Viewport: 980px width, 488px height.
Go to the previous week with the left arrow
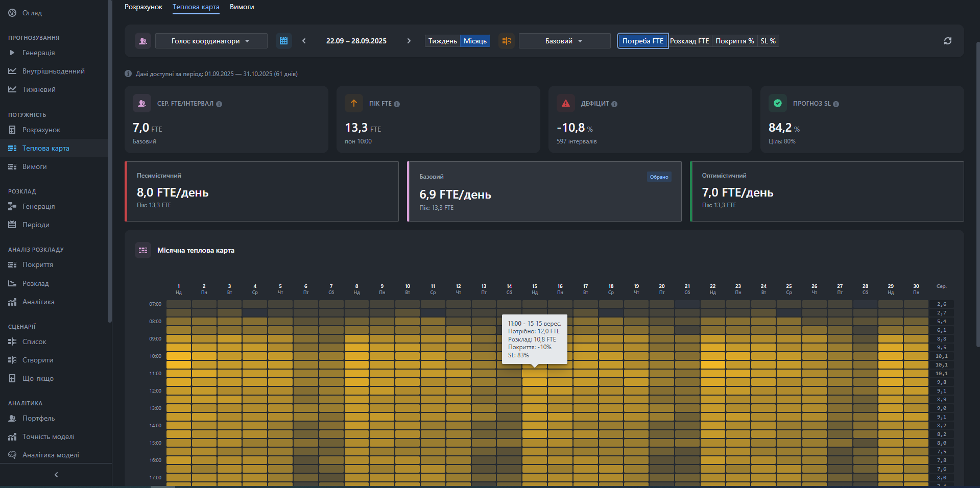point(304,41)
